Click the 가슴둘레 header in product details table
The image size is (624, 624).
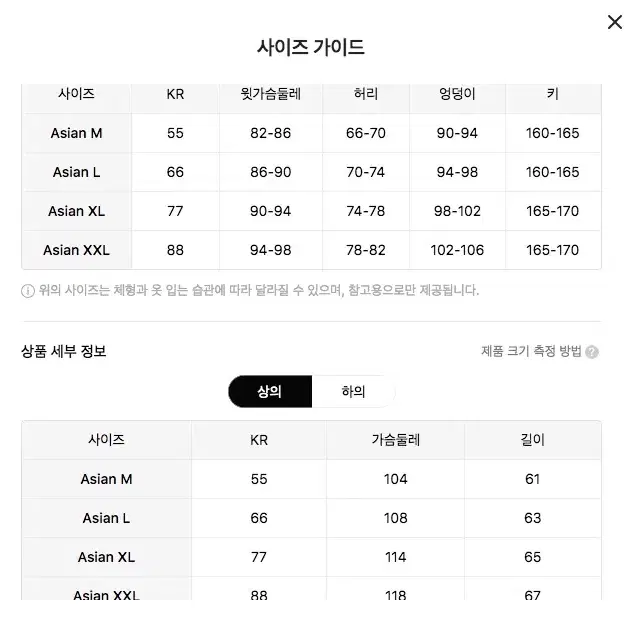(x=396, y=440)
